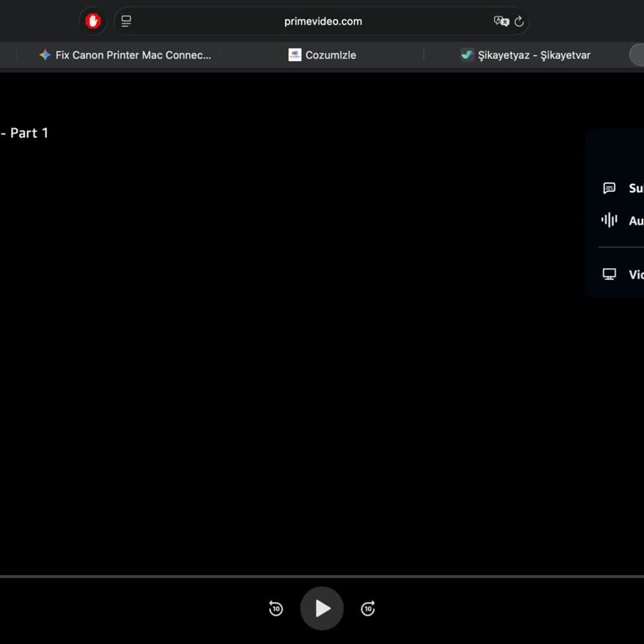
Task: Open Fix Canon Printer Mac Connec... bookmark
Action: [125, 55]
